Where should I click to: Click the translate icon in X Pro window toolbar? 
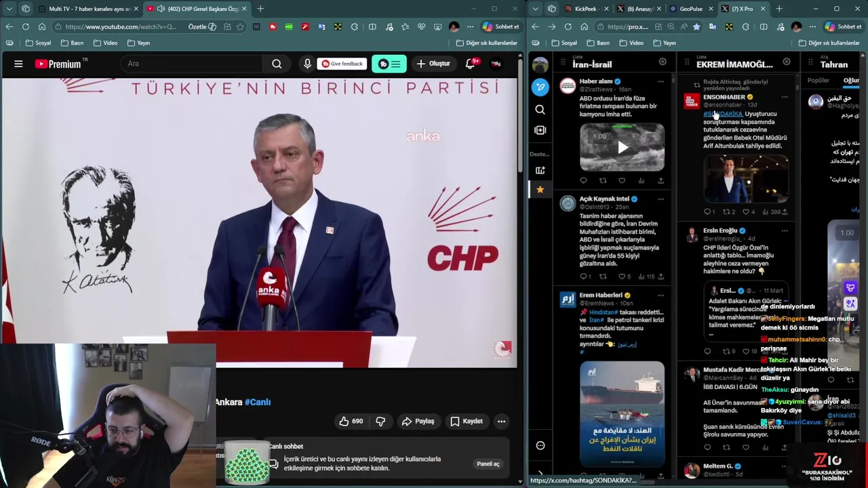pos(712,26)
